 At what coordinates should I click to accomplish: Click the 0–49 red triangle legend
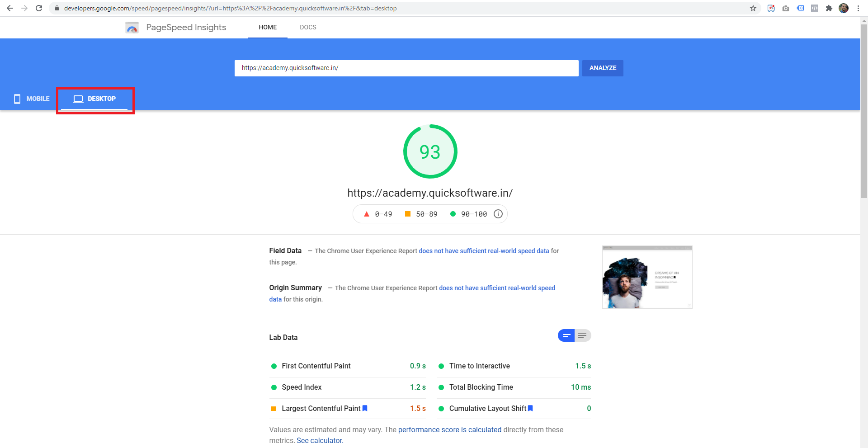pos(378,214)
